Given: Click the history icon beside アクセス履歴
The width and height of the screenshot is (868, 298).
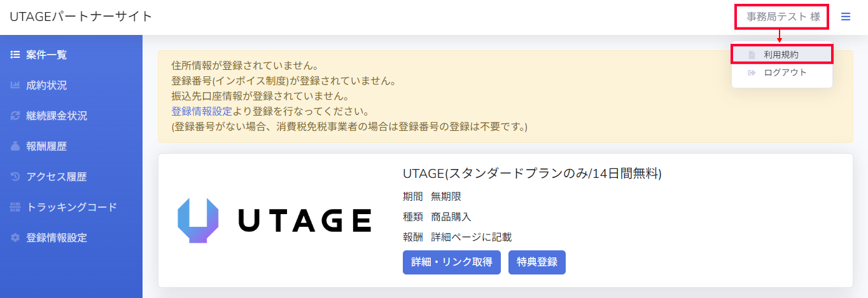Looking at the screenshot, I should [15, 177].
